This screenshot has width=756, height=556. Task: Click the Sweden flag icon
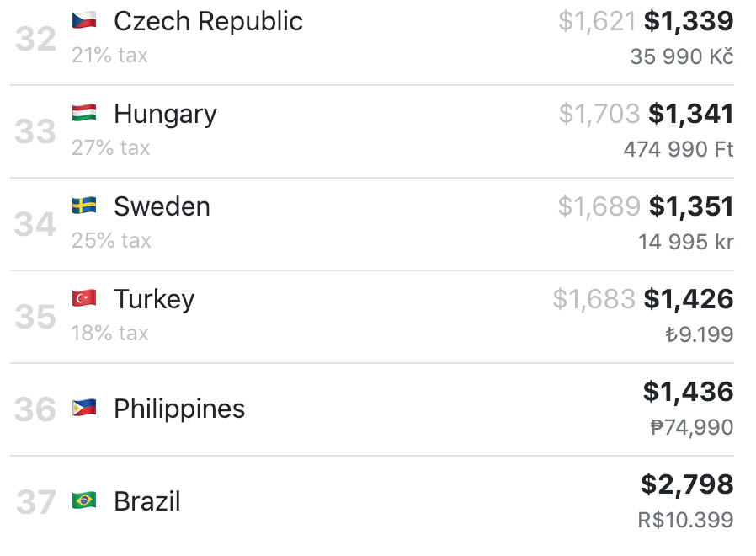84,206
